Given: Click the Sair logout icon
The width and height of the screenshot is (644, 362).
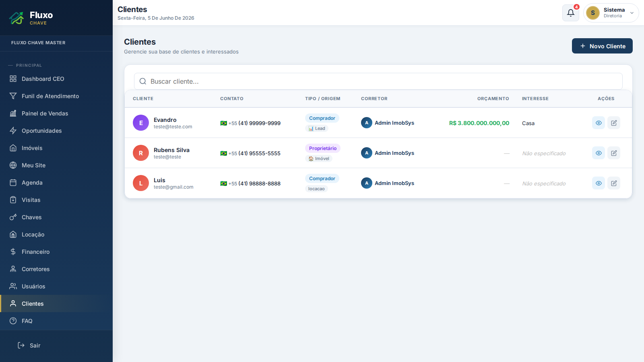Looking at the screenshot, I should point(21,346).
